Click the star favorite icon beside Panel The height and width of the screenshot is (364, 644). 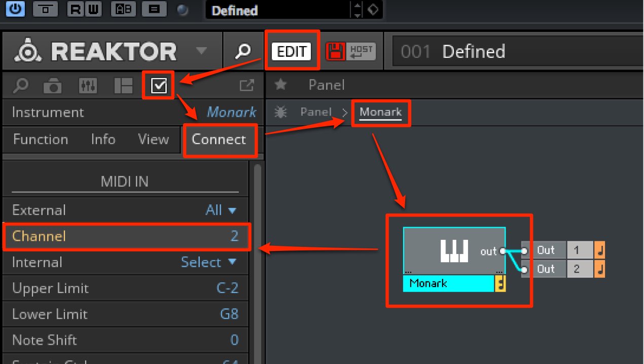click(x=280, y=85)
